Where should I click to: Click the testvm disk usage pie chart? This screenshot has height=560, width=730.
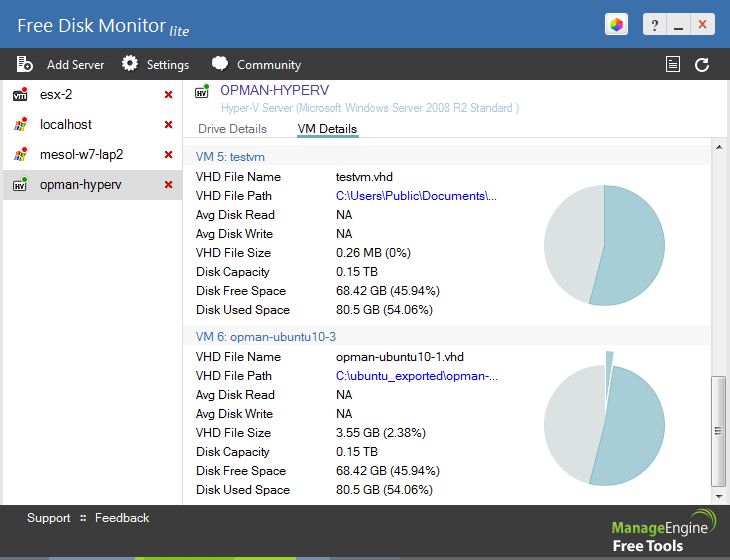[604, 245]
